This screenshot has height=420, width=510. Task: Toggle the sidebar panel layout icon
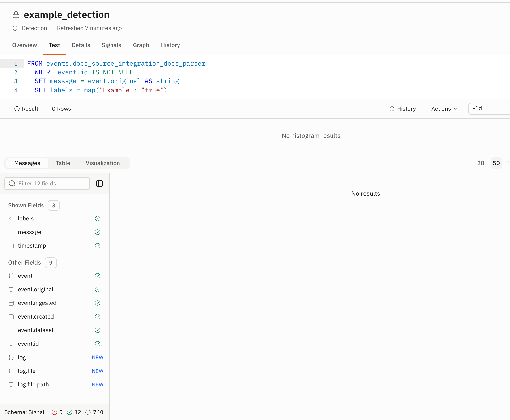click(x=100, y=184)
